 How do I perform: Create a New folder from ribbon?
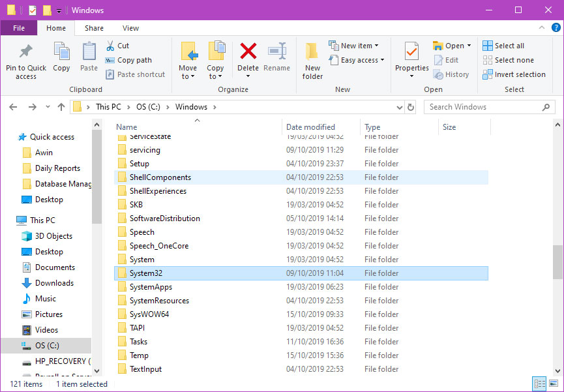(x=312, y=61)
